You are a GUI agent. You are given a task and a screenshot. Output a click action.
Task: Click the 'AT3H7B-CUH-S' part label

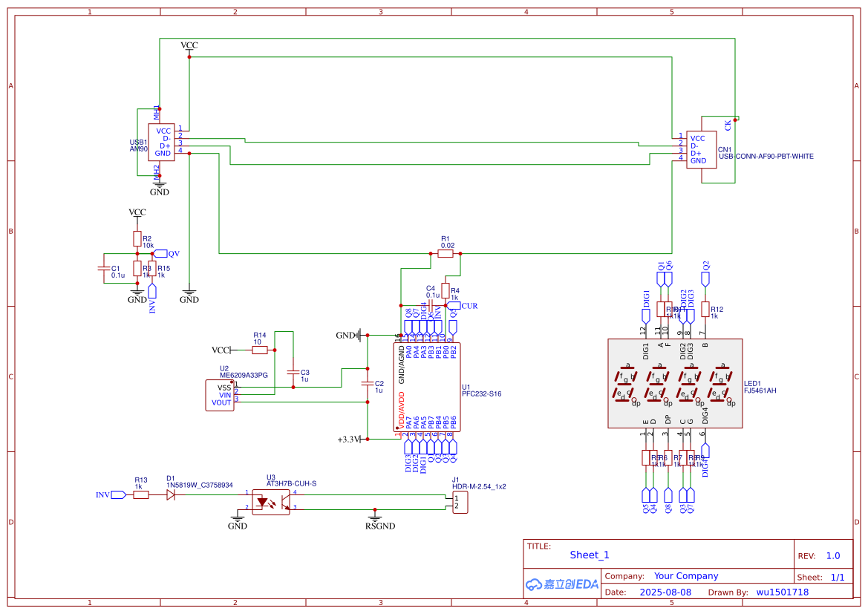(291, 484)
